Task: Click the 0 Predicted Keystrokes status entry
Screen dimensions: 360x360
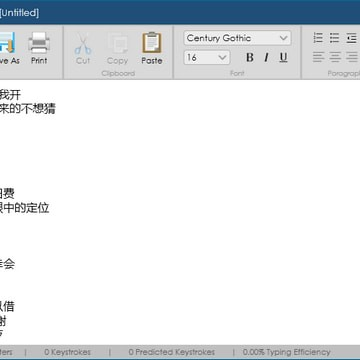Action: click(172, 352)
